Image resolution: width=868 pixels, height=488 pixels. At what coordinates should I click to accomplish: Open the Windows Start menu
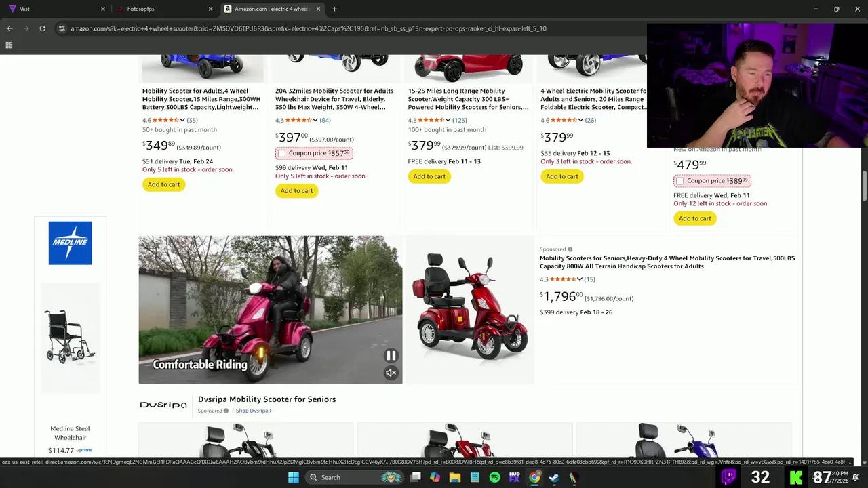pyautogui.click(x=294, y=477)
